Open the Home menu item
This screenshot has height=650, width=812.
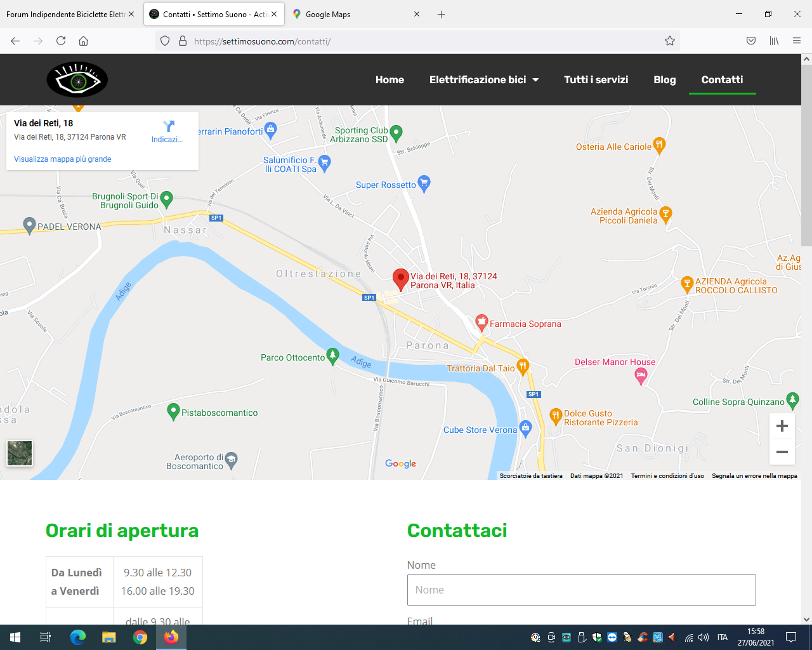(x=390, y=80)
